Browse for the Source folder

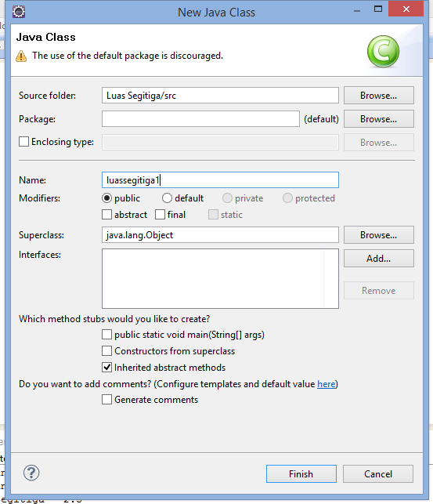tap(379, 96)
